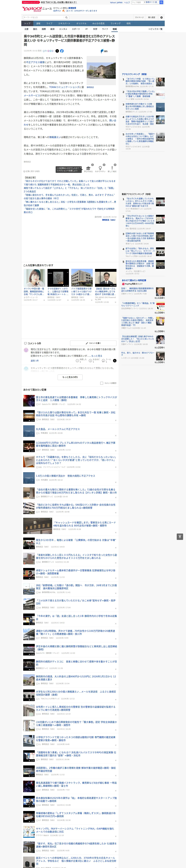Open トピックス一覧 link

(x=155, y=29)
